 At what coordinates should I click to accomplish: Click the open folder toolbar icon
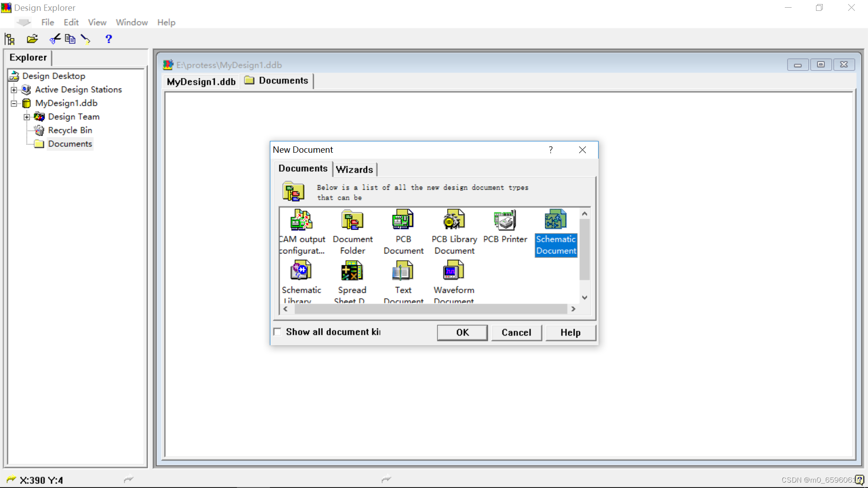point(32,39)
